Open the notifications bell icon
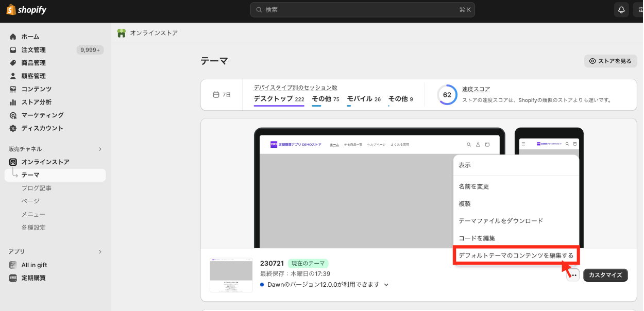 coord(621,10)
